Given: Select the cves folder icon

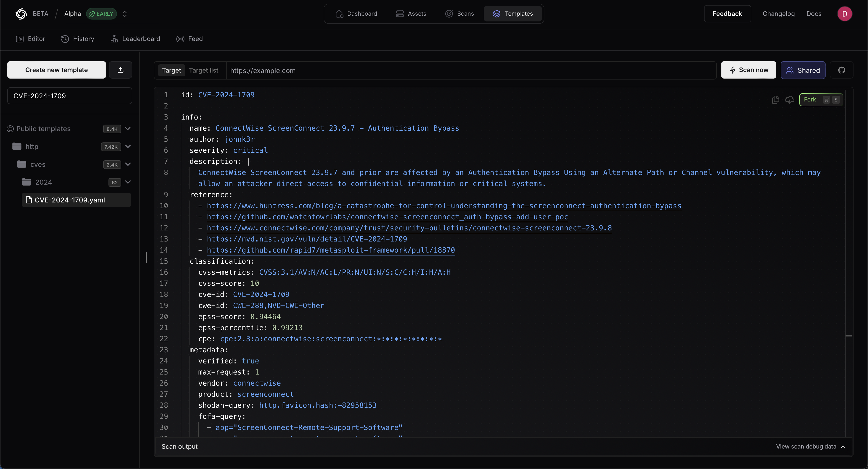Looking at the screenshot, I should coord(21,164).
